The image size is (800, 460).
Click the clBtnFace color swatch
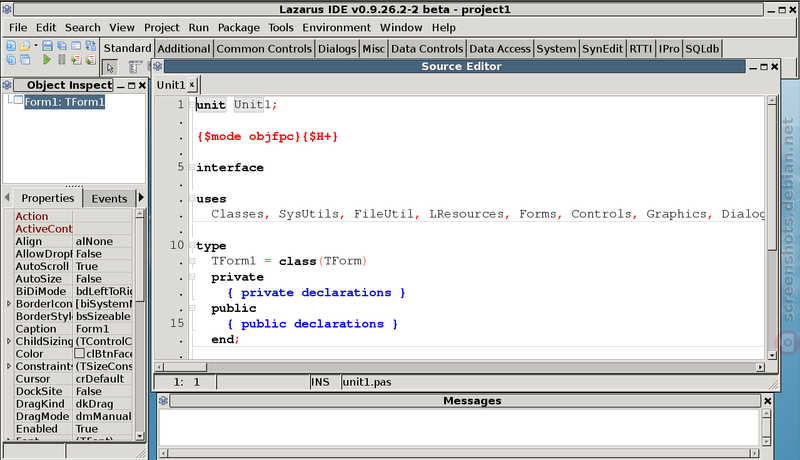(x=79, y=353)
